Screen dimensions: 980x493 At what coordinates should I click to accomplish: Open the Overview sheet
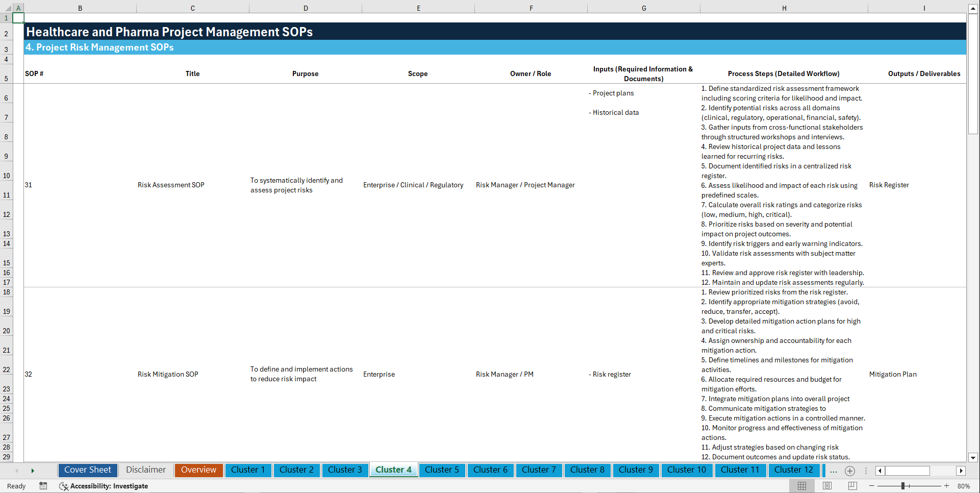198,470
